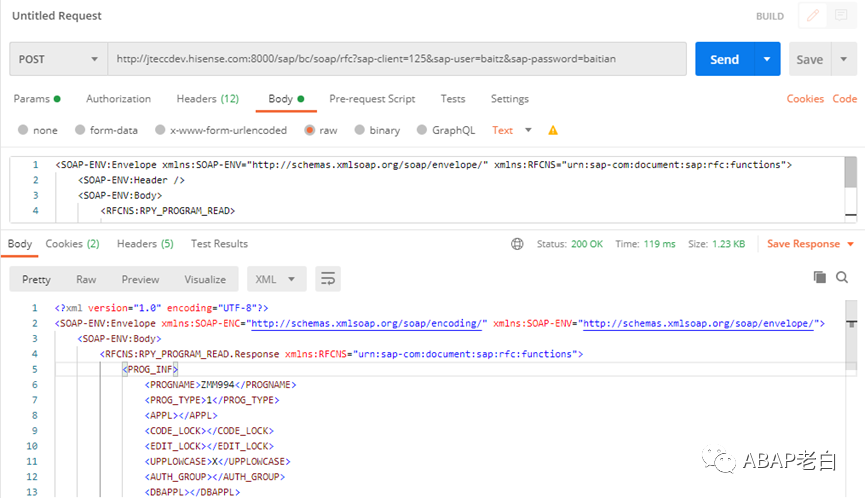Screen dimensions: 865x498
Task: Expand the Save Response dropdown arrow
Action: click(850, 244)
